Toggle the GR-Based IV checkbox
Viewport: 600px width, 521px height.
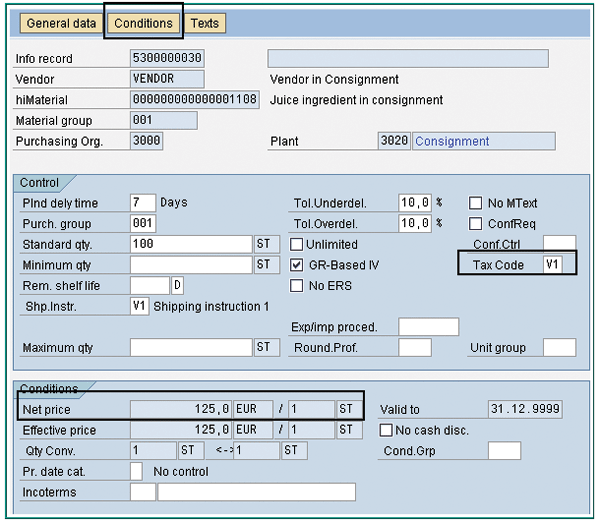point(297,265)
